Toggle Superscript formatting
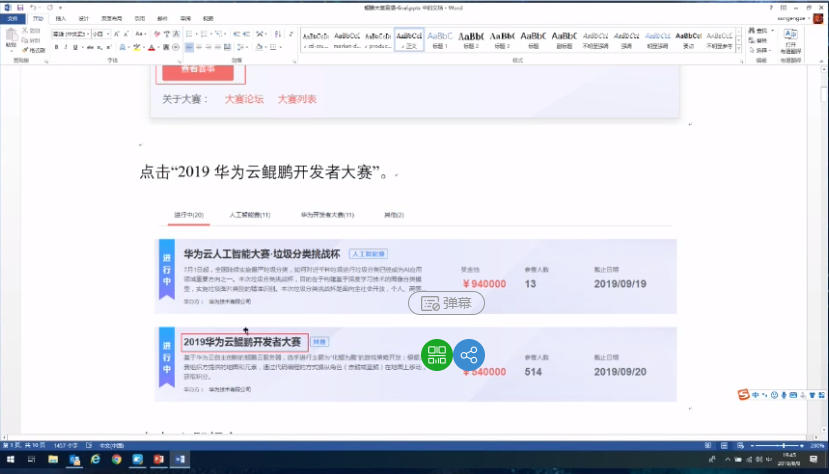The width and height of the screenshot is (829, 474). tap(108, 48)
